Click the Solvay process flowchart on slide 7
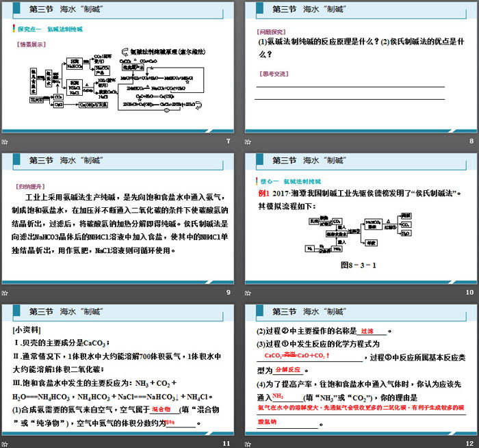 point(117,80)
